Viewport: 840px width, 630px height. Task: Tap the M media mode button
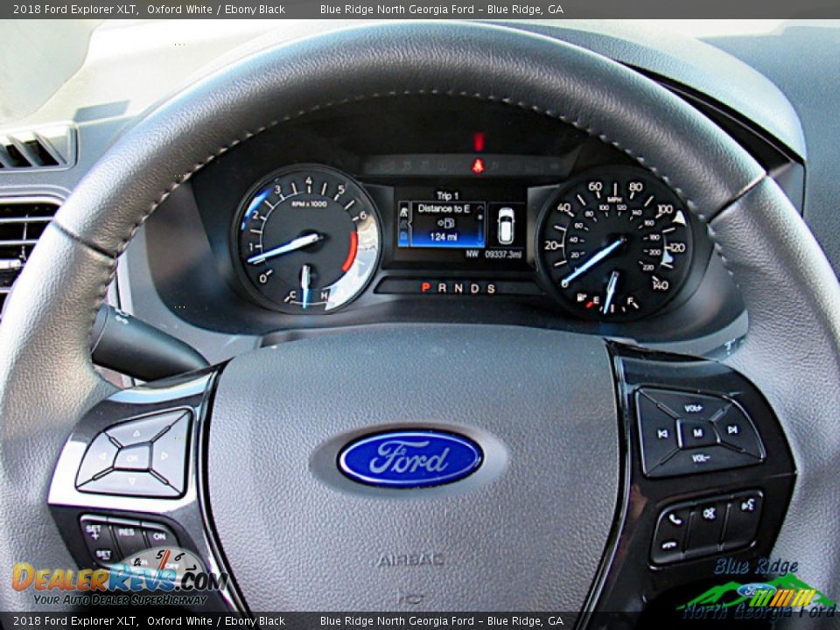(697, 432)
